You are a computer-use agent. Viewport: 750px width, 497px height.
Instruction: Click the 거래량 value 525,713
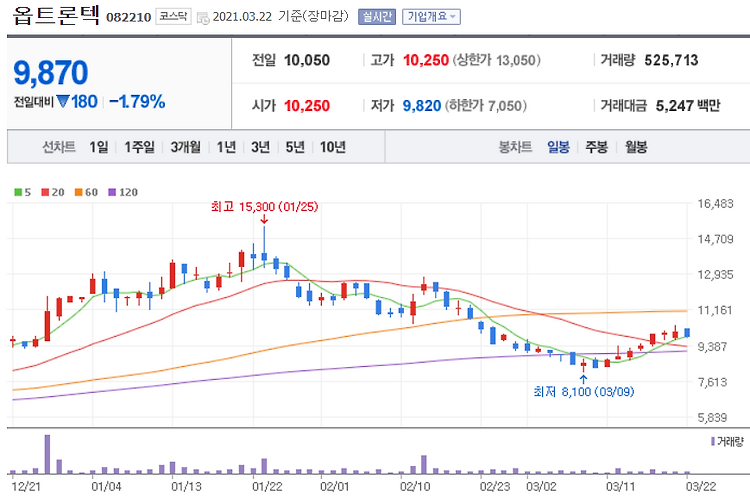tap(671, 60)
